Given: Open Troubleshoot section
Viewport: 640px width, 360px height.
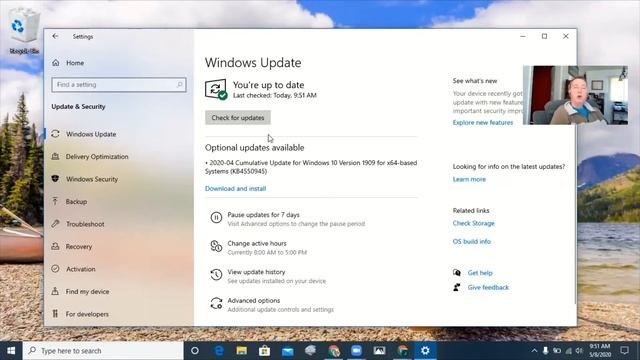Looking at the screenshot, I should (85, 224).
